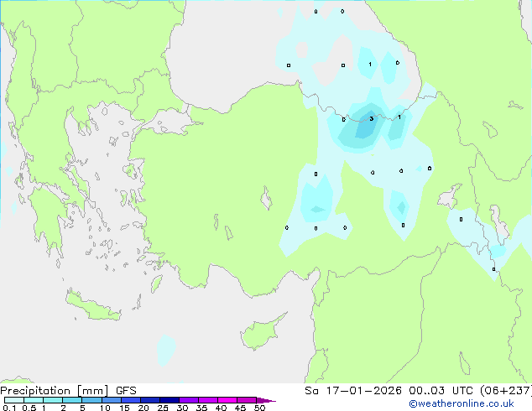This screenshot has width=532, height=411.
Task: Click the date text "17-01-2026"
Action: tap(363, 391)
